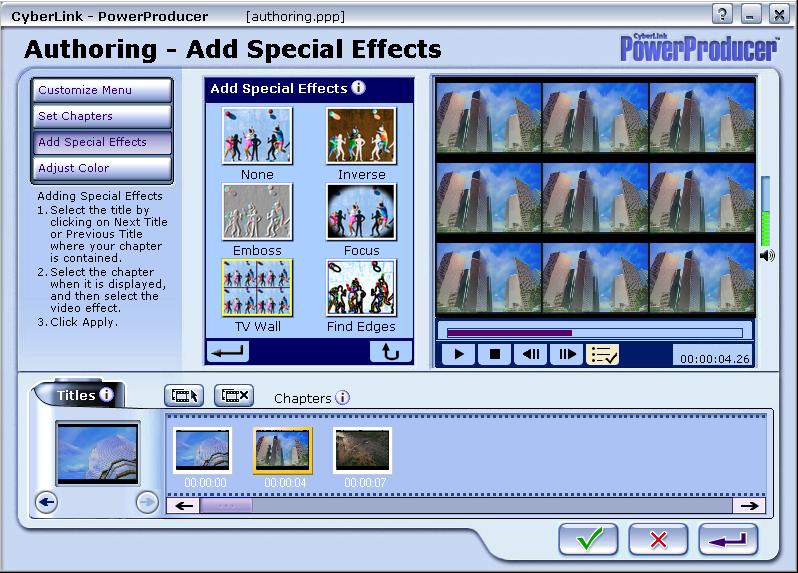Click the remove chapter filmstrip icon
798x573 pixels.
point(234,395)
